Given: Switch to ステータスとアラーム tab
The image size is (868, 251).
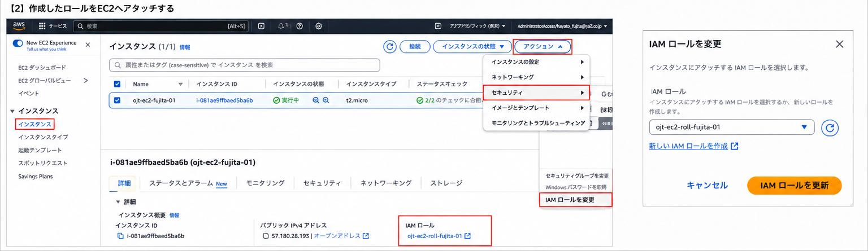Looking at the screenshot, I should coord(188,183).
